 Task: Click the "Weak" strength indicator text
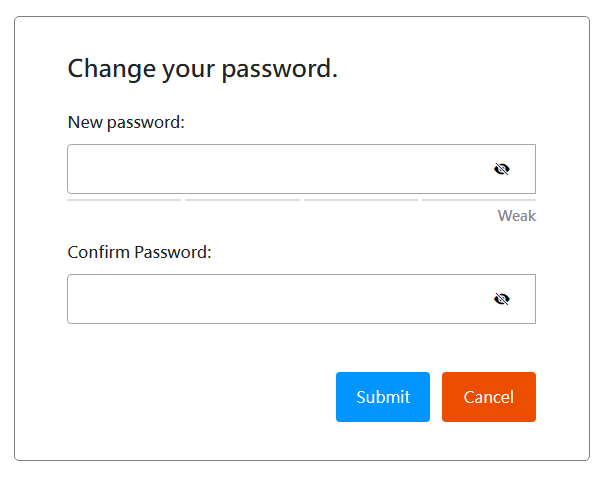517,216
